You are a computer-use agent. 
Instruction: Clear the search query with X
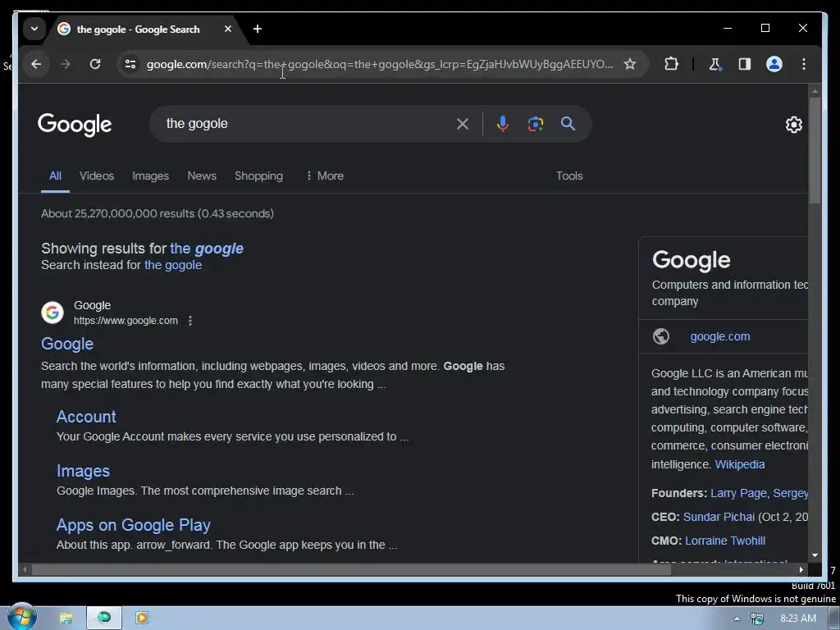[x=463, y=125]
